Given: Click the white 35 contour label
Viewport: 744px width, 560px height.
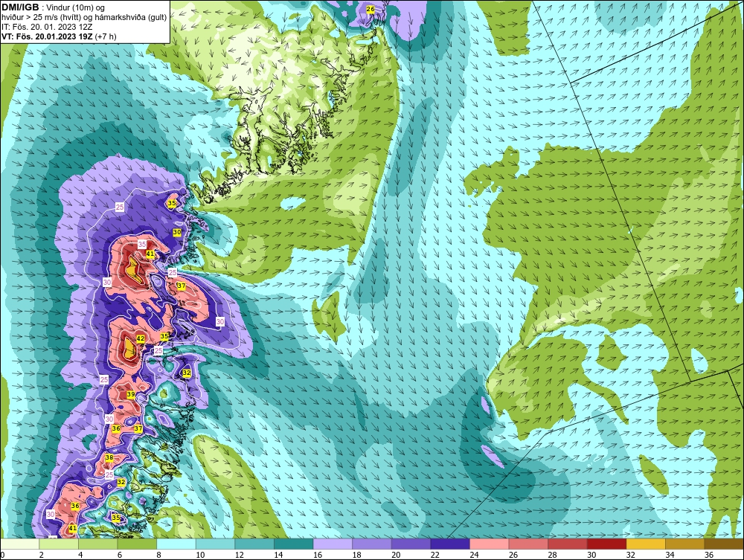Looking at the screenshot, I should [142, 244].
